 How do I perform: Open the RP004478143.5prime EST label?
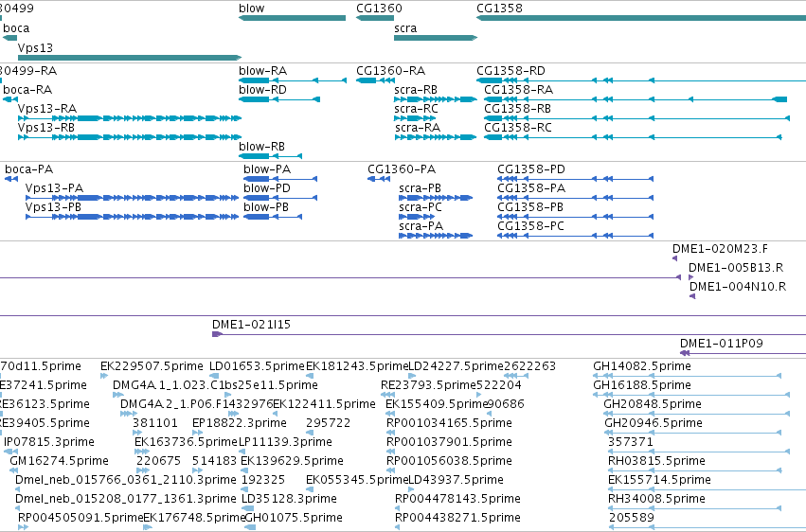457,500
